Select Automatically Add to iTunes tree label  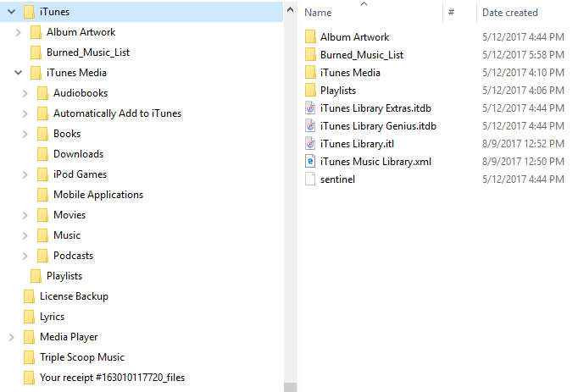click(117, 113)
